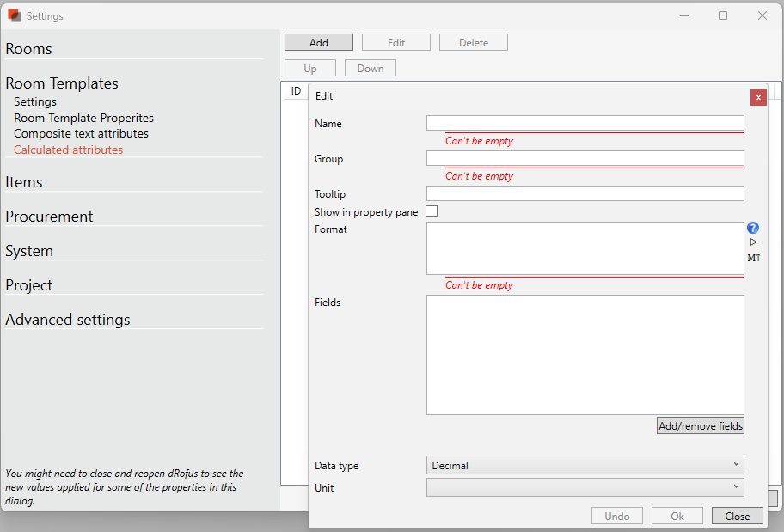The image size is (784, 532).
Task: Minimize the Settings window
Action: point(684,15)
